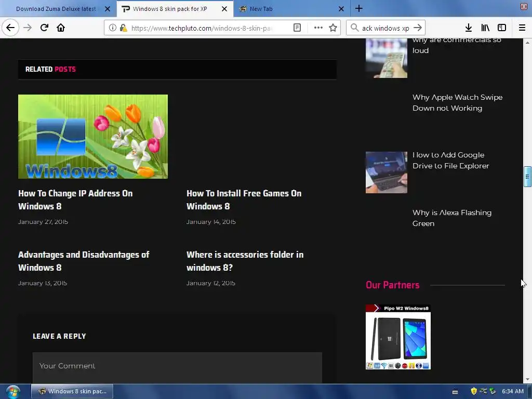Open why are commercials so loud link
The image size is (532, 399).
(x=457, y=45)
